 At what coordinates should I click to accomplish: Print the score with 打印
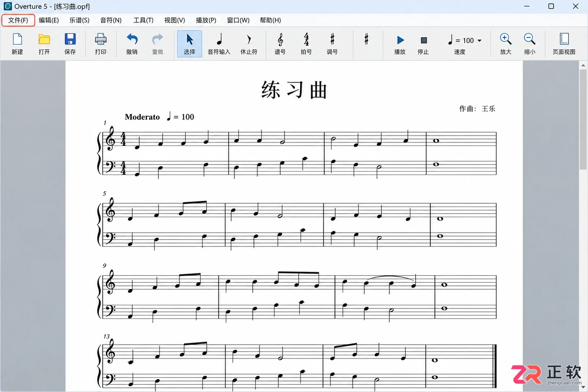[x=100, y=44]
